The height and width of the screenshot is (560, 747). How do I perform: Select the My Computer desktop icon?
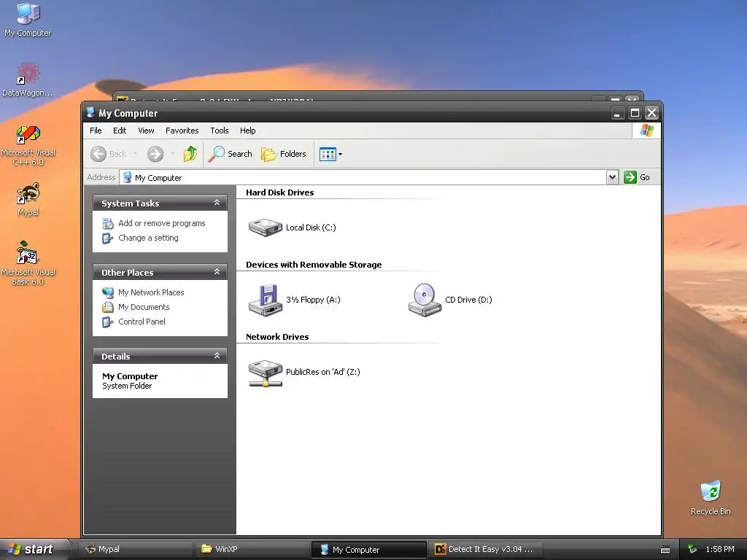pos(28,20)
